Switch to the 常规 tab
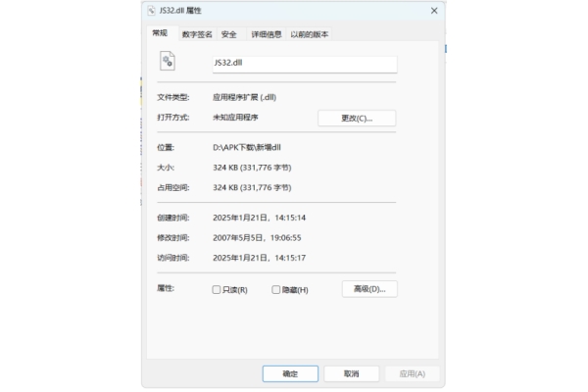Image resolution: width=588 pixels, height=392 pixels. click(x=160, y=33)
